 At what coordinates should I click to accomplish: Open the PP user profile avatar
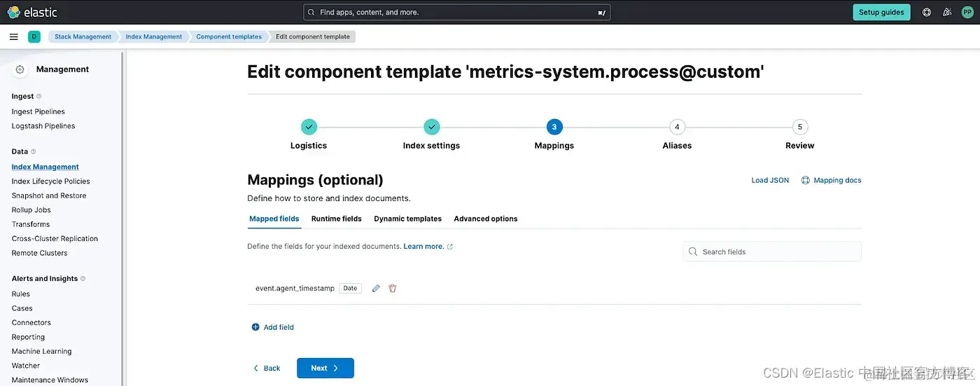click(x=967, y=12)
